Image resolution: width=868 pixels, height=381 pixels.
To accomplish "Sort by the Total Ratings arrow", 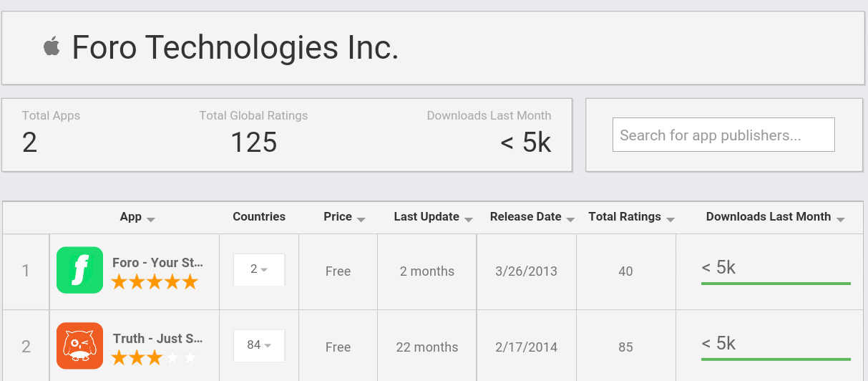I will tap(670, 219).
